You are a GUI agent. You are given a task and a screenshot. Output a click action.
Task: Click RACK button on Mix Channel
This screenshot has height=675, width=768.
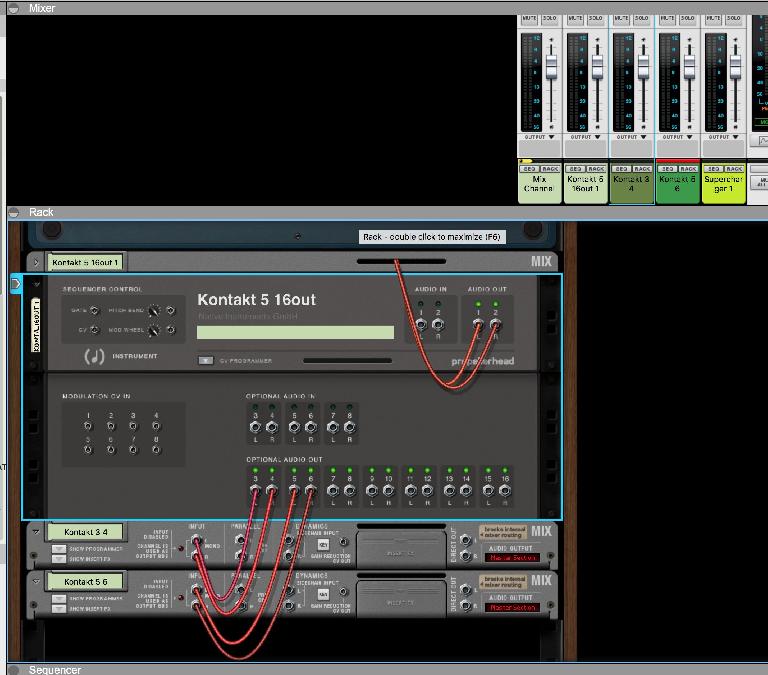tap(550, 169)
